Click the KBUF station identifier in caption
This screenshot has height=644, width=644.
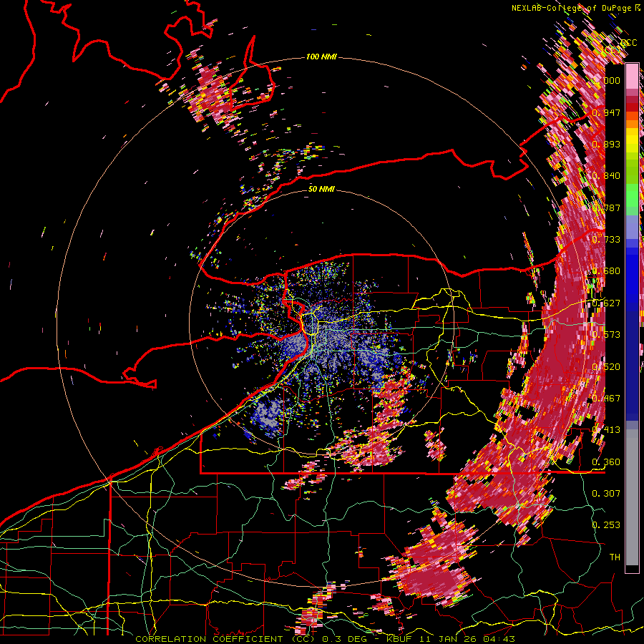coord(399,639)
